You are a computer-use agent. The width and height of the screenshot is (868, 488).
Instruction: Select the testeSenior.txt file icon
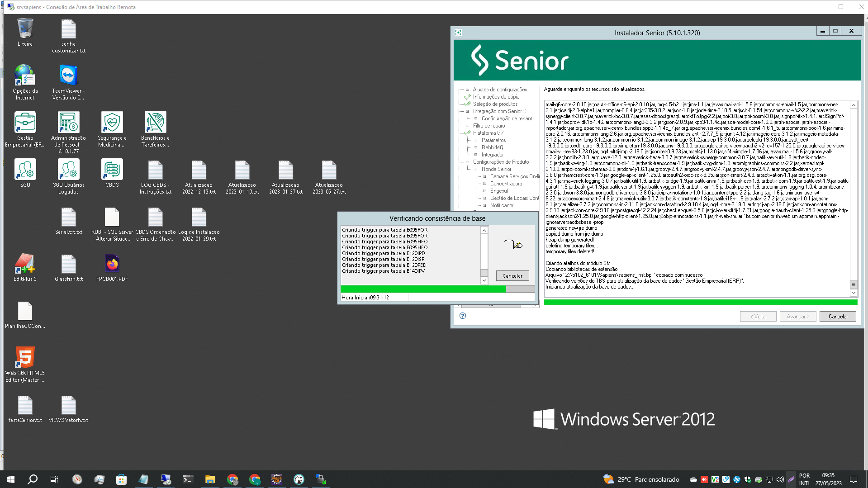coord(25,408)
